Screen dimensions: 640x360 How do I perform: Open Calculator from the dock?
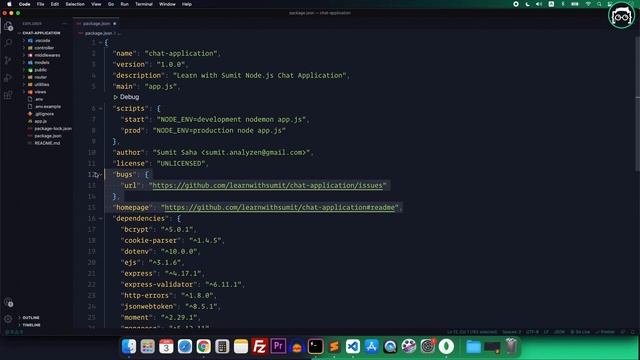pos(222,347)
